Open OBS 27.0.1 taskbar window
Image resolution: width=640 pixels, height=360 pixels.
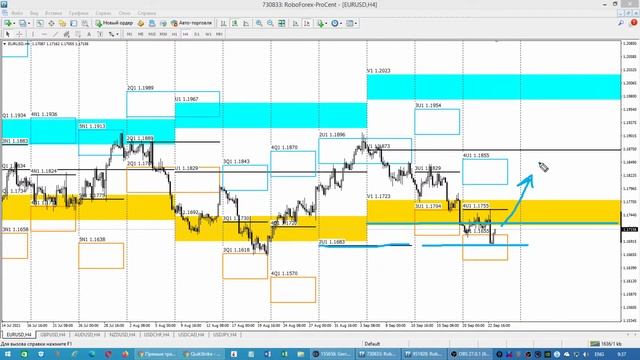pos(471,354)
